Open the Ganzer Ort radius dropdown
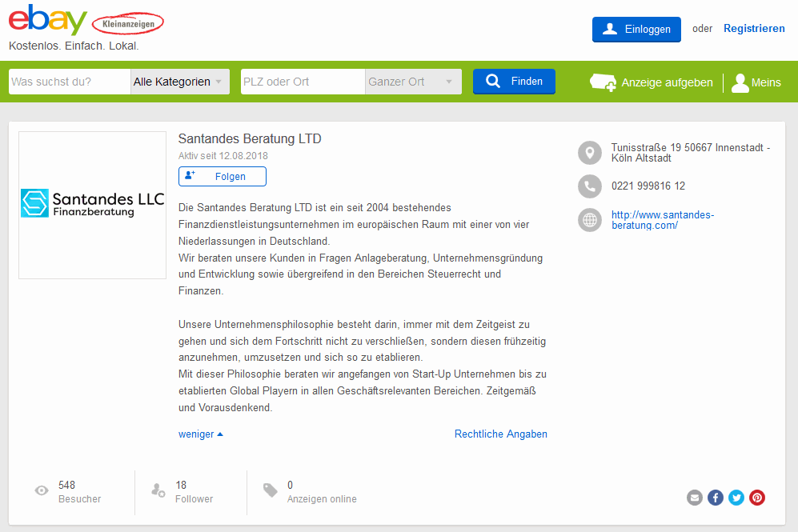 (x=413, y=82)
